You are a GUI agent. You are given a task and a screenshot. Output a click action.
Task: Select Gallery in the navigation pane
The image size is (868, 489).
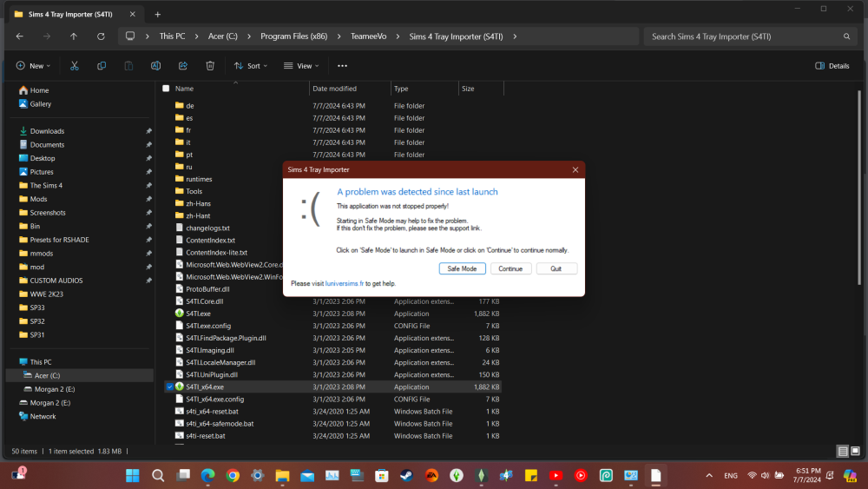click(36, 104)
